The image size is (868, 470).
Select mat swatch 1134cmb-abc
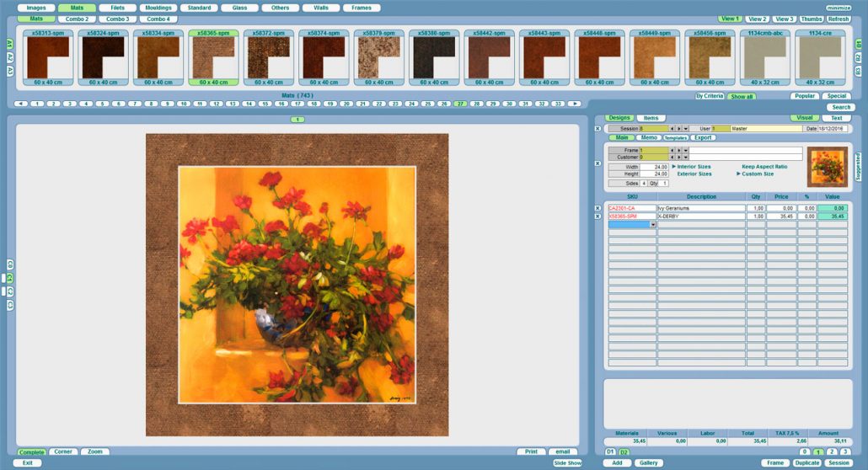pos(765,57)
